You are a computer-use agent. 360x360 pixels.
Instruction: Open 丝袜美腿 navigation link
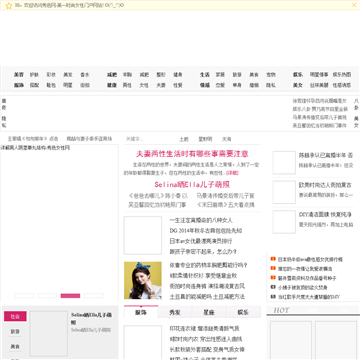point(319,85)
